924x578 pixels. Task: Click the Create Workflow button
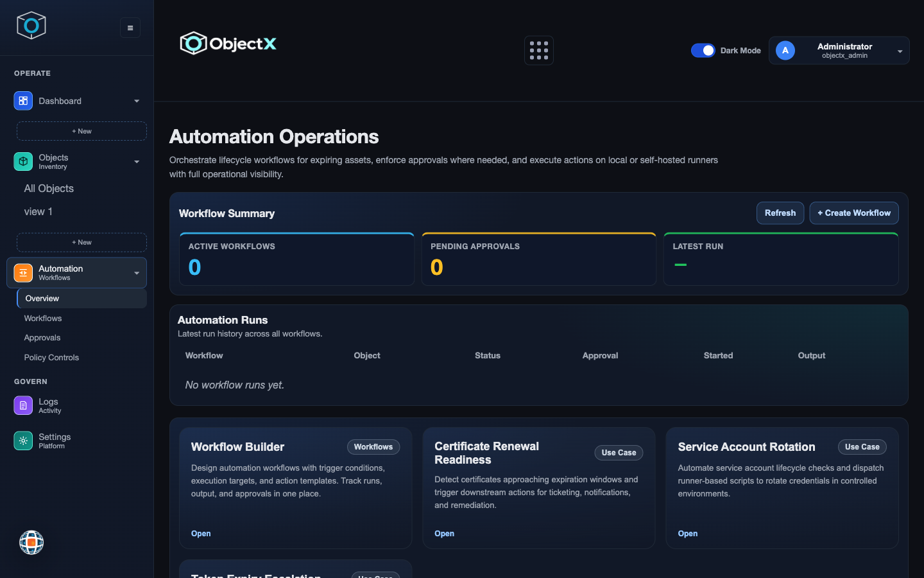pos(854,213)
